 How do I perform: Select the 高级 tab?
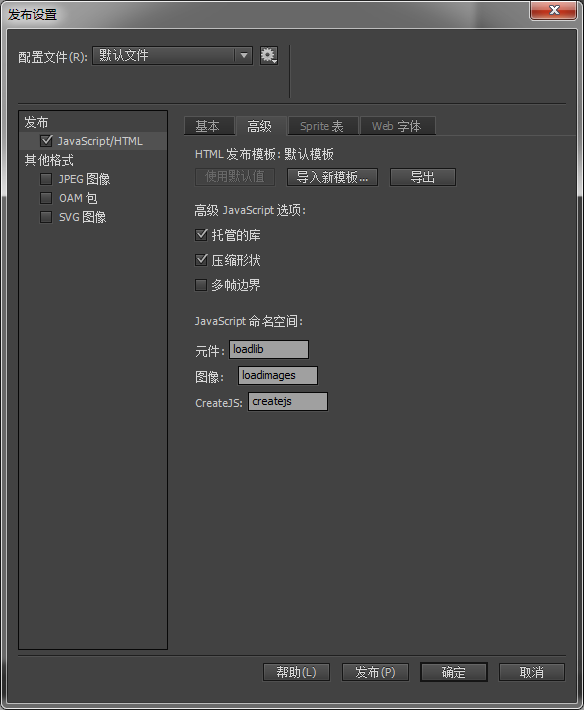260,126
